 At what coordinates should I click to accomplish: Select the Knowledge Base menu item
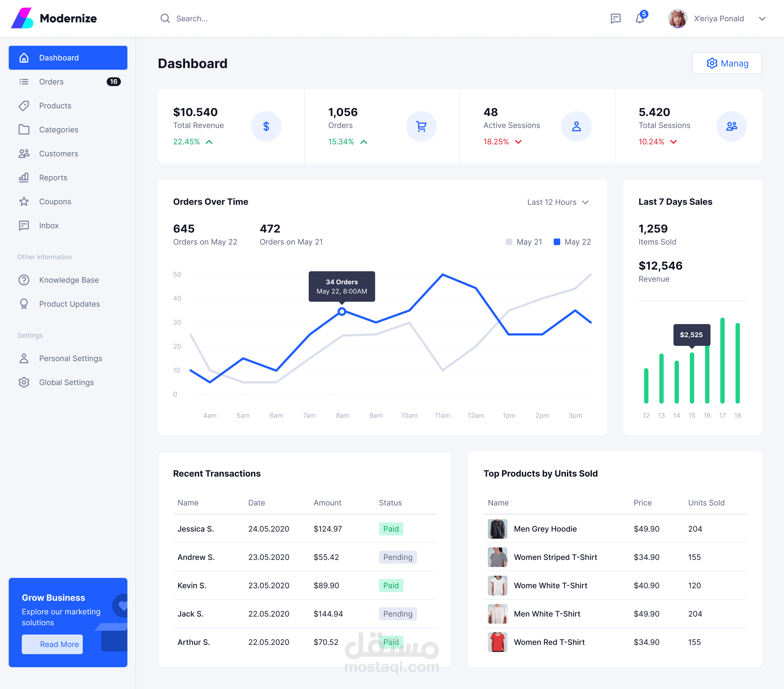coord(68,279)
